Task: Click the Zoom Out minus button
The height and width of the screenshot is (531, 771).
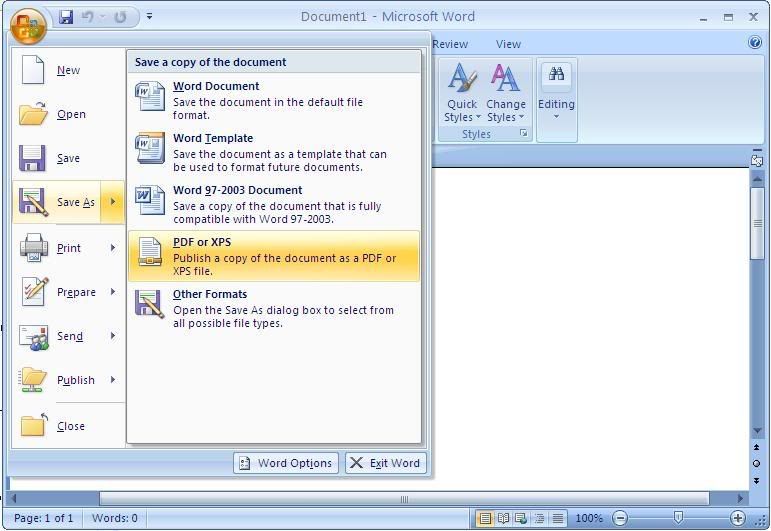Action: (621, 518)
